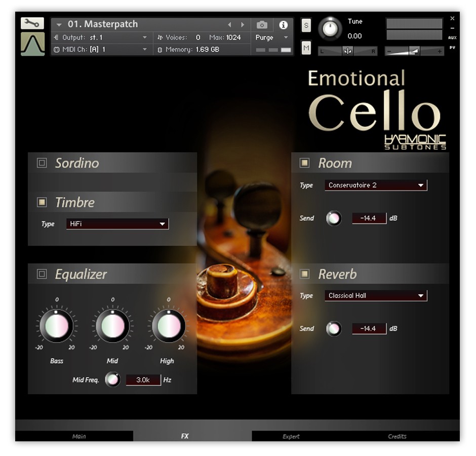Click the Reverb Send knob
The image size is (476, 456).
pos(334,329)
